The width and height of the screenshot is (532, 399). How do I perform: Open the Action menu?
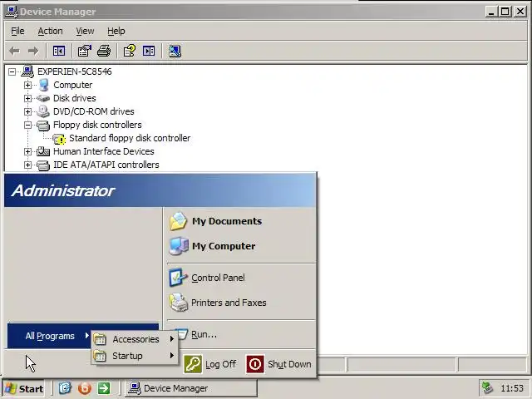point(50,31)
